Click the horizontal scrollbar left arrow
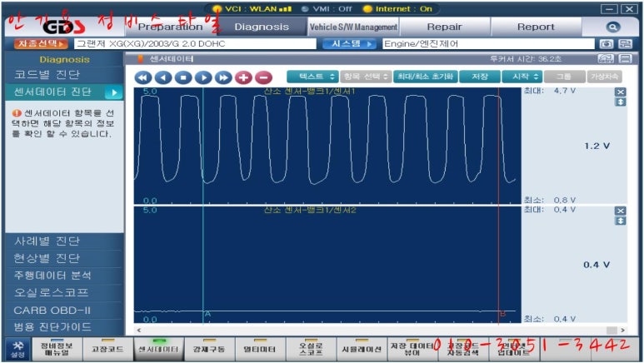The image size is (644, 363). 139,330
